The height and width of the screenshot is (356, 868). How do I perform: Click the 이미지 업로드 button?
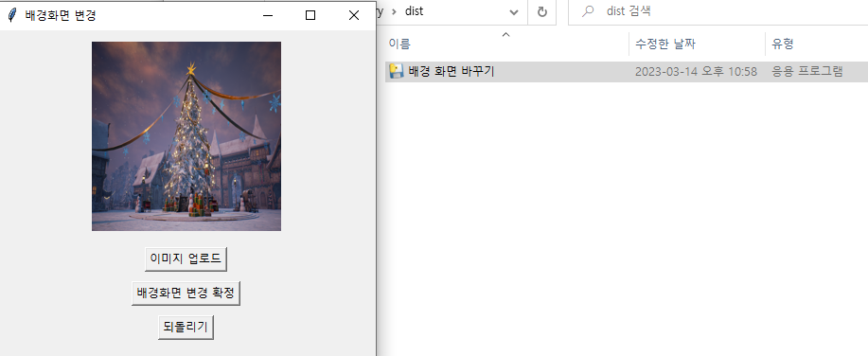[186, 259]
